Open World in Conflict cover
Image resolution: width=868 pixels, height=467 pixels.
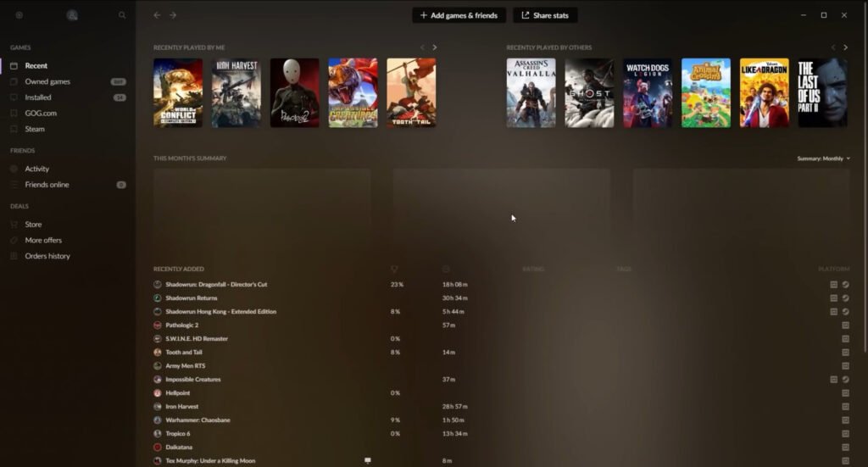(x=178, y=93)
